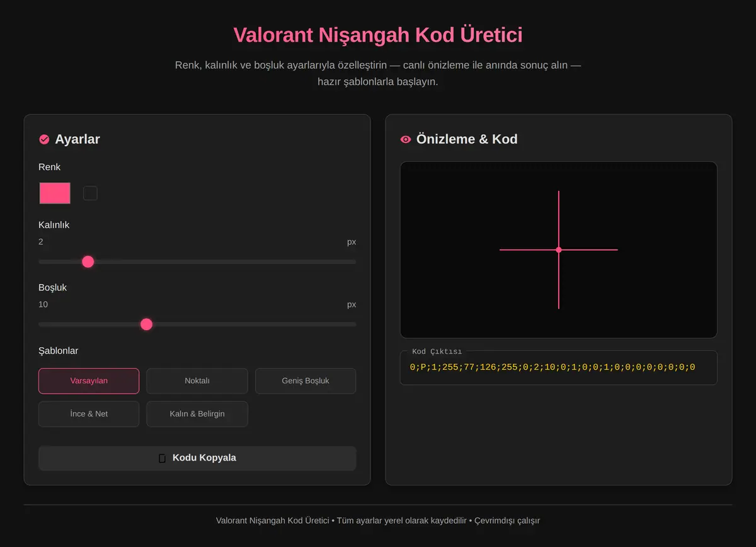The width and height of the screenshot is (756, 547).
Task: Click the Kalınlık label
Action: point(54,225)
